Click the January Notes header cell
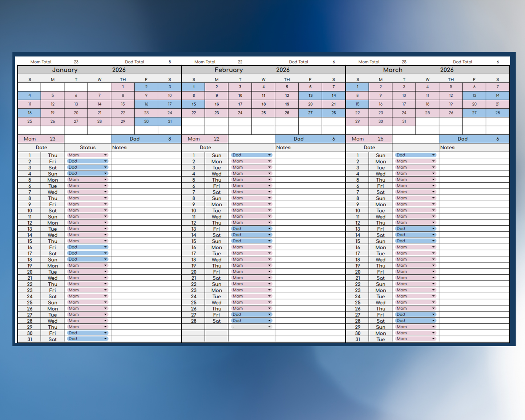 (x=146, y=148)
